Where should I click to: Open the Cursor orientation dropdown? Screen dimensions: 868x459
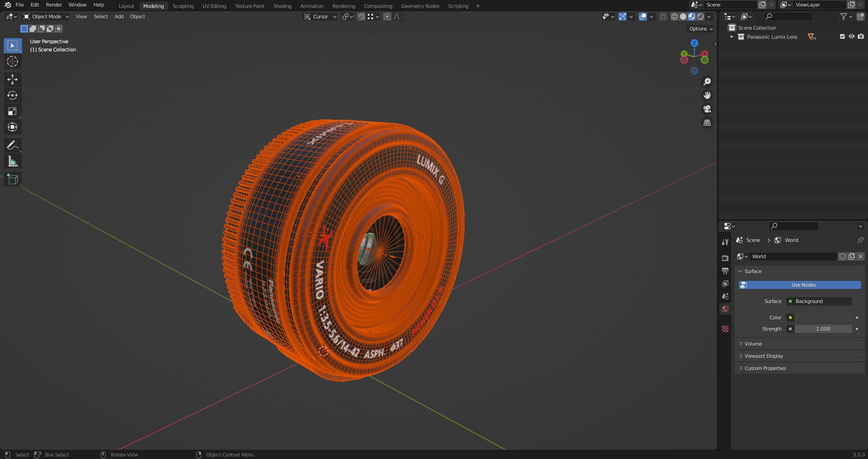point(320,17)
